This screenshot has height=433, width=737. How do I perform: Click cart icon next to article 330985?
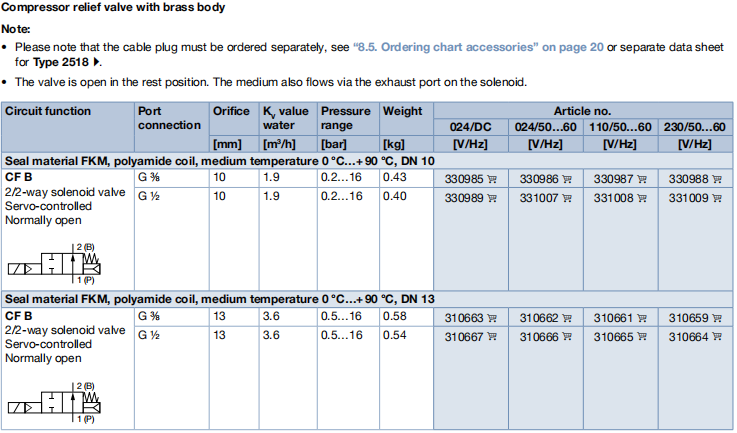(493, 179)
